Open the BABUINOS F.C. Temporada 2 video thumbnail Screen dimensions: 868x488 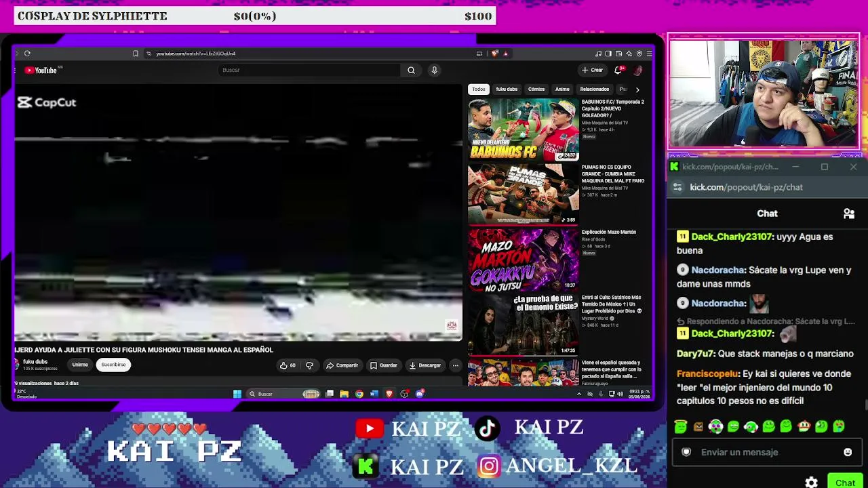[523, 130]
